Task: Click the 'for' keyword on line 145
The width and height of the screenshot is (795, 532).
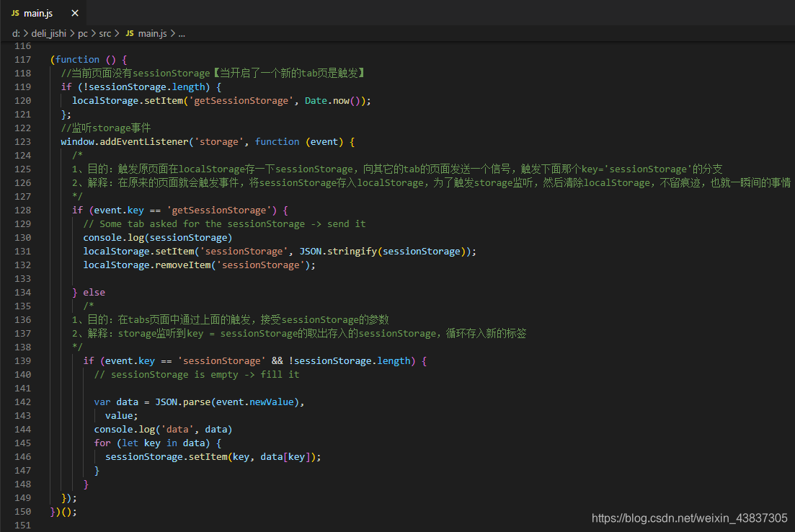Action: (x=102, y=443)
